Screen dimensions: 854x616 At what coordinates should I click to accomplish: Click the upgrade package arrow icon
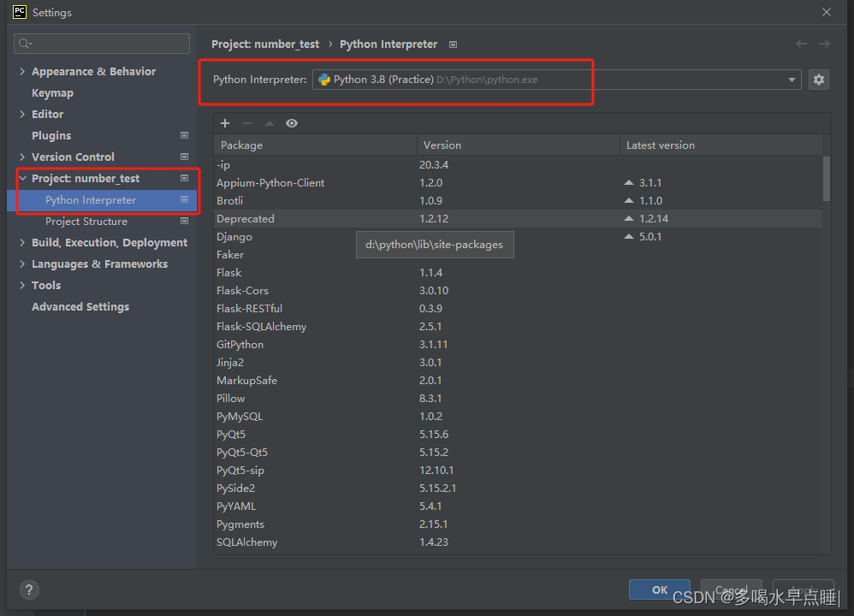[269, 123]
